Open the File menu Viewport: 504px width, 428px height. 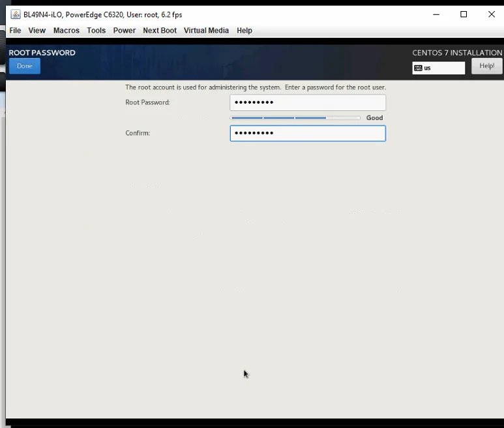pos(15,31)
